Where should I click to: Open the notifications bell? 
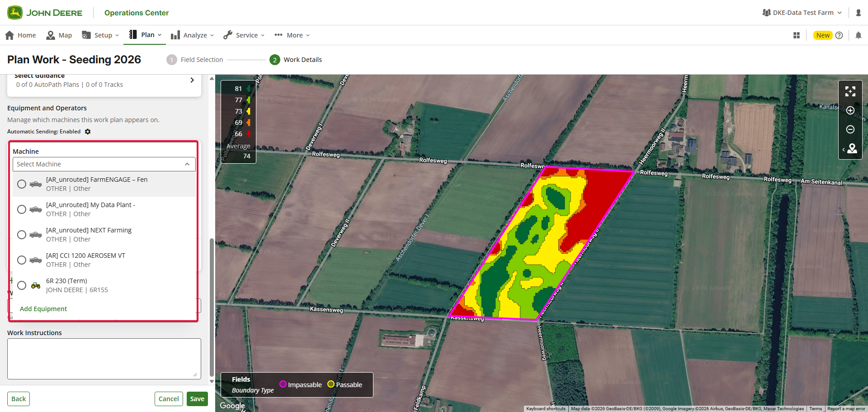(859, 35)
